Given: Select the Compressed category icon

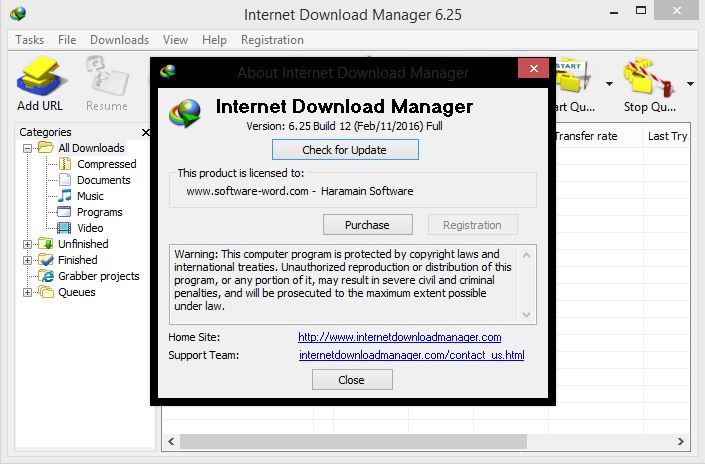Looking at the screenshot, I should [65, 164].
